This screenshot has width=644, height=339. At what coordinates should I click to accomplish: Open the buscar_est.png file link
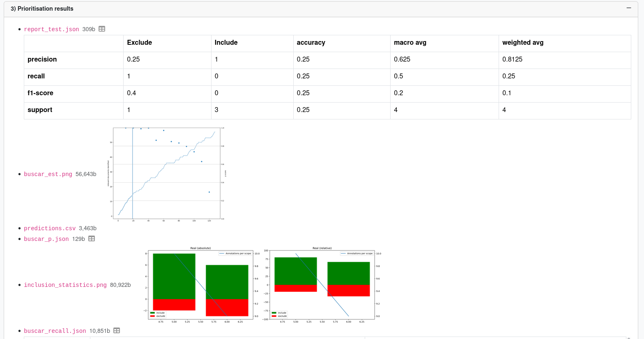click(x=48, y=174)
